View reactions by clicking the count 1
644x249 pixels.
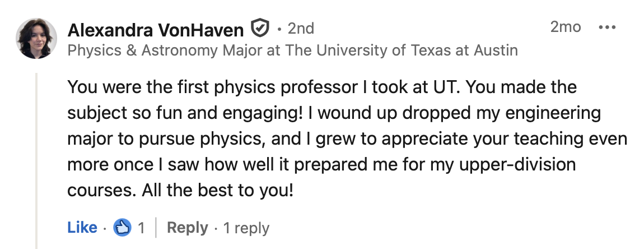141,228
